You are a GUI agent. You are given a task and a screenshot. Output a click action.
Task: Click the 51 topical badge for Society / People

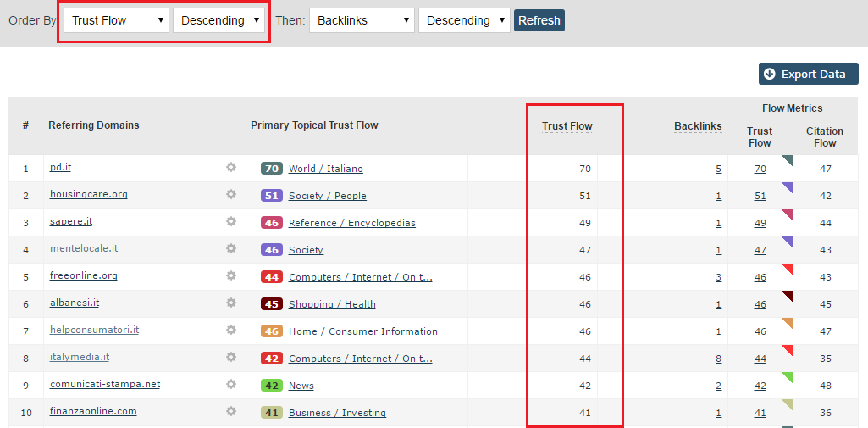point(272,196)
